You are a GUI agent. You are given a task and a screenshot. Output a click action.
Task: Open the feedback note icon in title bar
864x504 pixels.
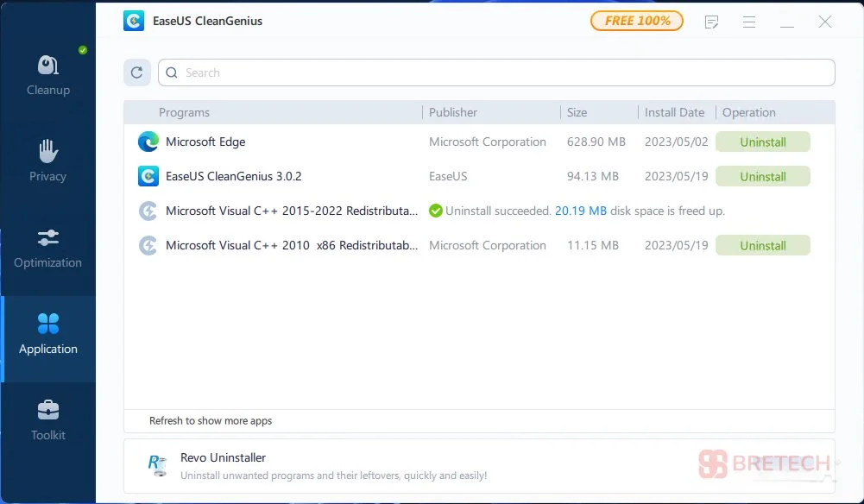click(711, 22)
